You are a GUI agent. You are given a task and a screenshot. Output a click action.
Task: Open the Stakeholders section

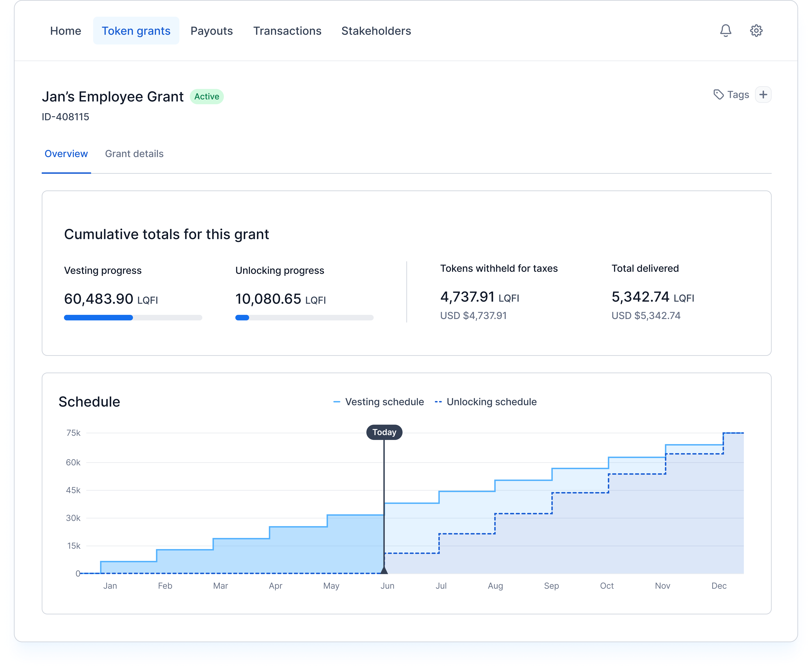click(376, 31)
